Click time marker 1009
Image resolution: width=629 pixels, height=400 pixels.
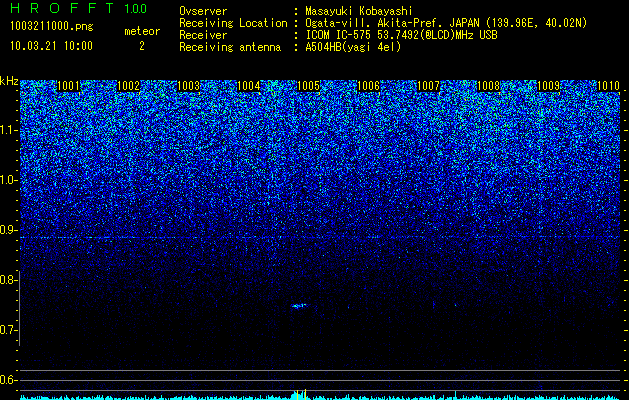(x=548, y=86)
